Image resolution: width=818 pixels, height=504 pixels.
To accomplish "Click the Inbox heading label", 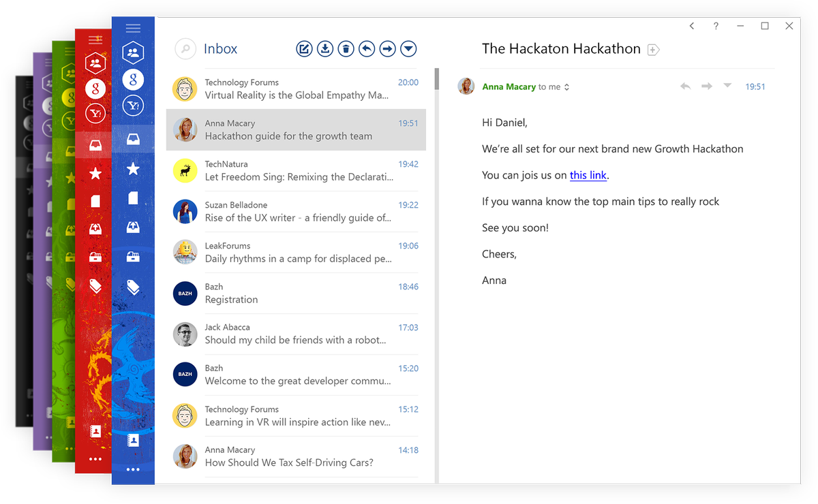I will (x=221, y=49).
